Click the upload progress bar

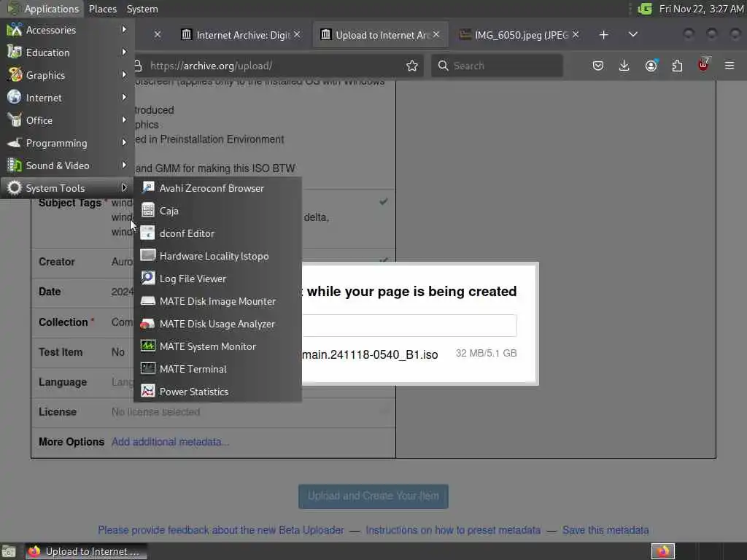point(409,325)
